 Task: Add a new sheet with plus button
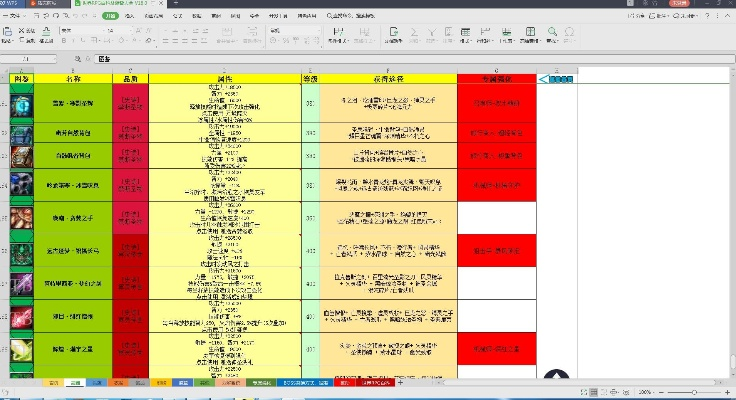coord(400,383)
